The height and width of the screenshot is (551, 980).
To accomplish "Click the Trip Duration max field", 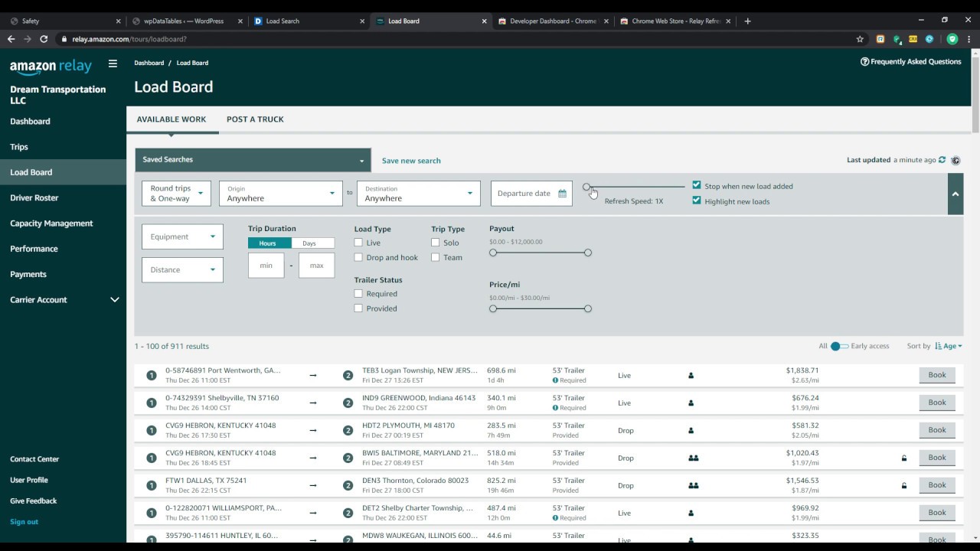I will point(317,266).
